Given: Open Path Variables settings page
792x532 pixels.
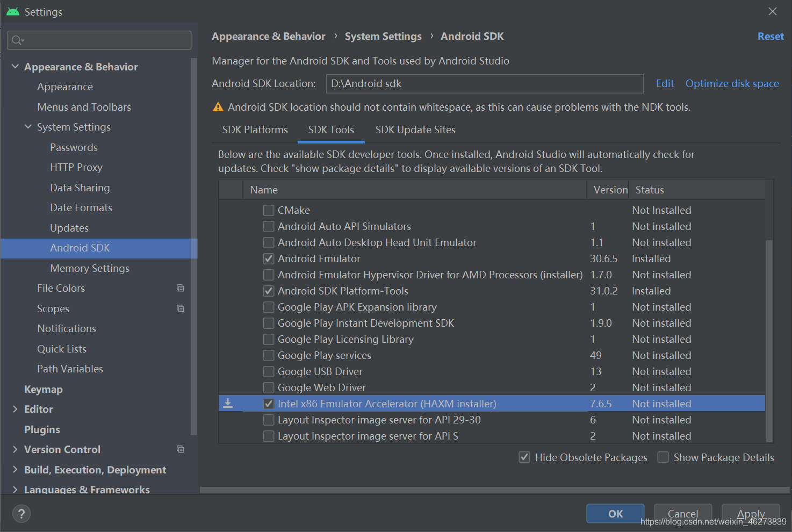Looking at the screenshot, I should pos(70,369).
